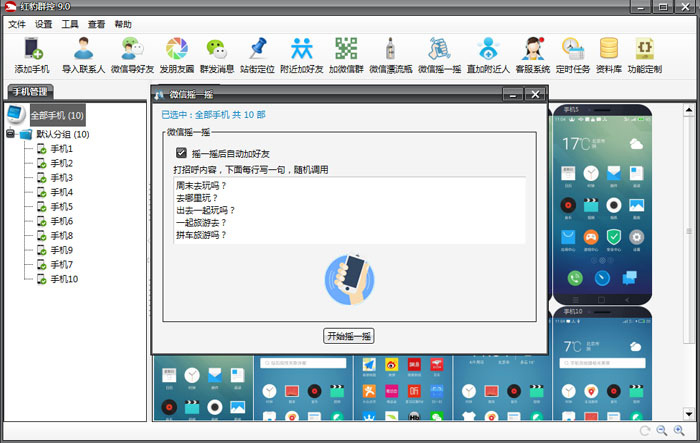Image resolution: width=700 pixels, height=443 pixels.
Task: Collapse the 默认分组 tree node
Action: (10, 134)
